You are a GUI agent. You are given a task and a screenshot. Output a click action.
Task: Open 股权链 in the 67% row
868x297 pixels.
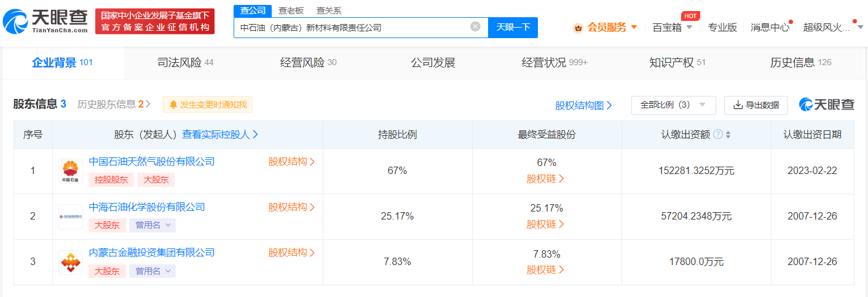(x=546, y=179)
